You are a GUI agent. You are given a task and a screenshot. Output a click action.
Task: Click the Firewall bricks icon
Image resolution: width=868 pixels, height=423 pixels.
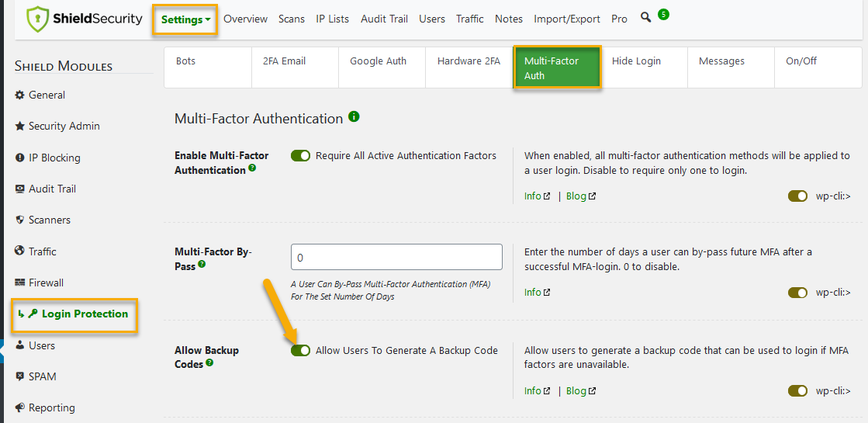[20, 283]
